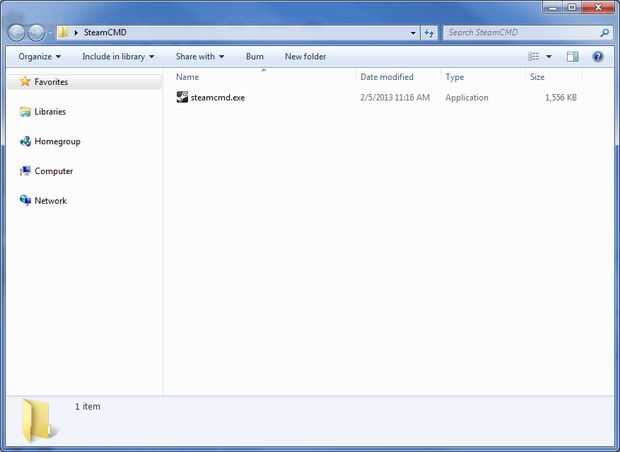
Task: Click the Back navigation arrow button
Action: (17, 33)
